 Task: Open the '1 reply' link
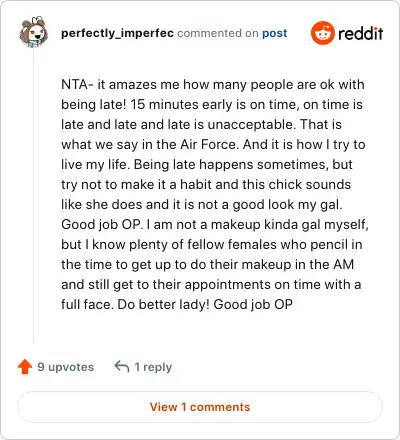[153, 367]
